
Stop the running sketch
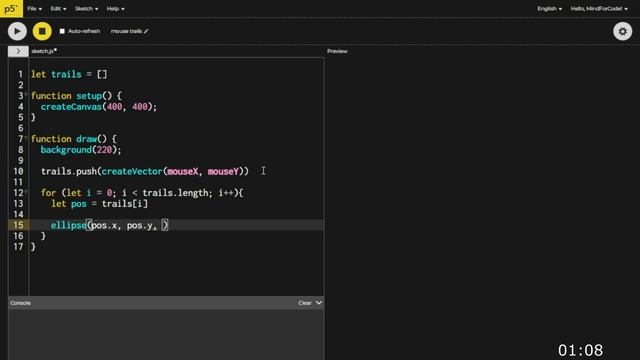[42, 31]
